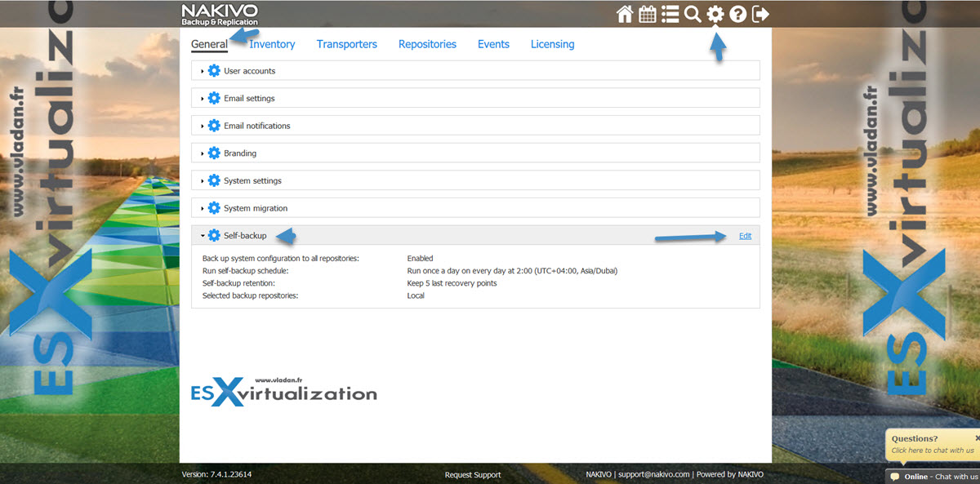Switch to the Inventory tab
The image size is (980, 484).
click(272, 44)
